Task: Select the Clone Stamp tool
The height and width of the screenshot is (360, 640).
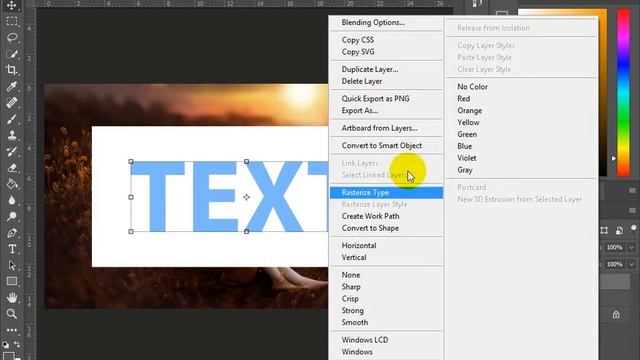Action: pyautogui.click(x=11, y=135)
